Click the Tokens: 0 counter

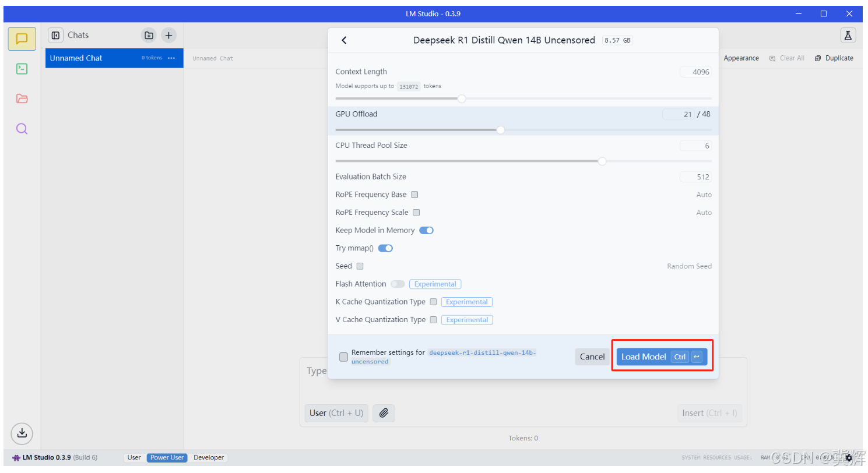click(523, 438)
